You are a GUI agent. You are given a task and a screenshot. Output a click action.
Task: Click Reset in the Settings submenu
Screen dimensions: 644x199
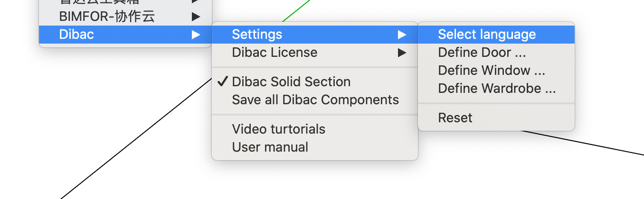[455, 118]
